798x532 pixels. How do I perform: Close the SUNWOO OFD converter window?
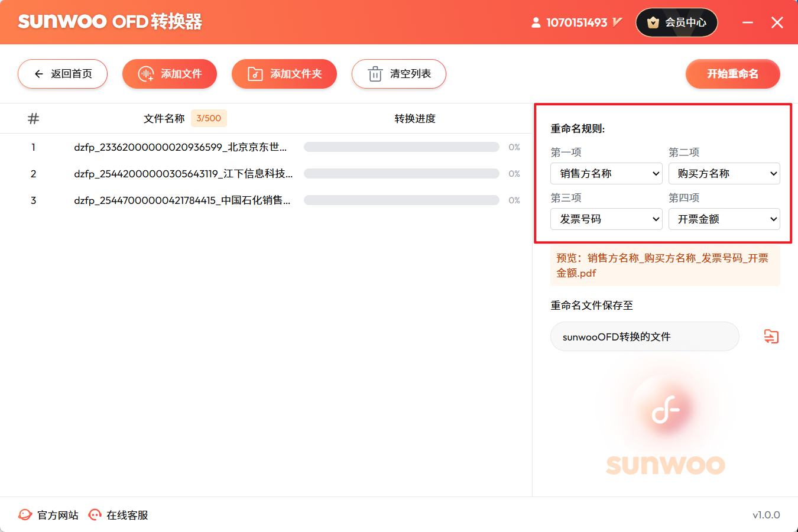coord(777,22)
